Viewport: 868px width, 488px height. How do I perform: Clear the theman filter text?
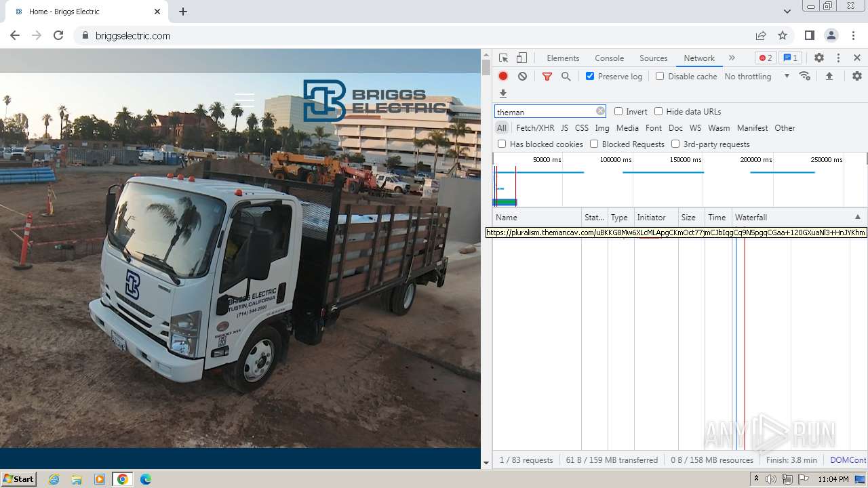point(601,111)
